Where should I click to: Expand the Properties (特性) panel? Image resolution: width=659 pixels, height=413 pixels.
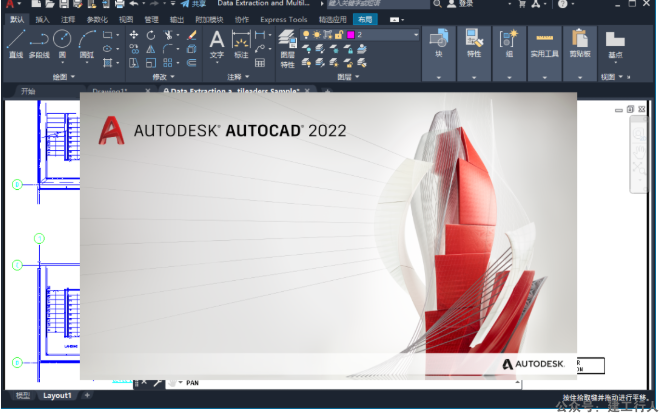point(474,77)
